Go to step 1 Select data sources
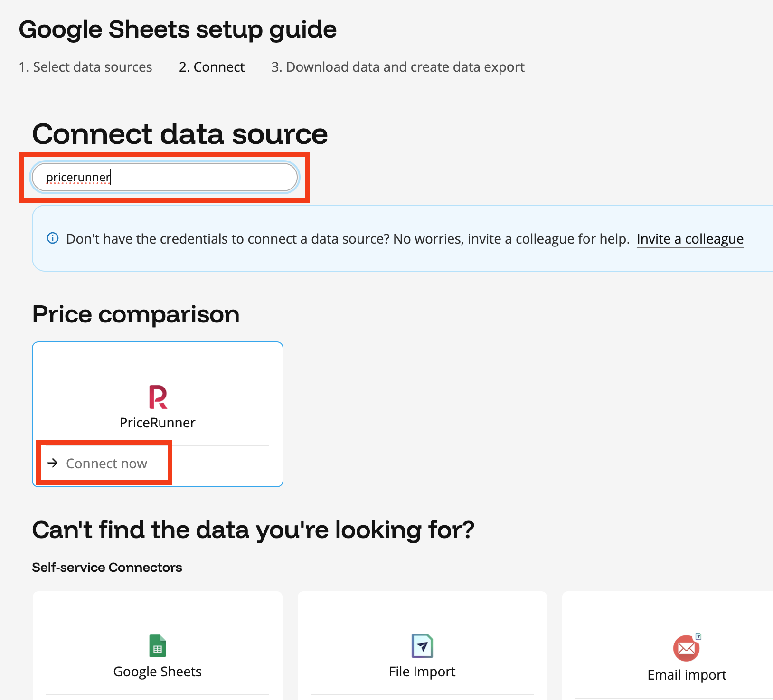 tap(85, 67)
